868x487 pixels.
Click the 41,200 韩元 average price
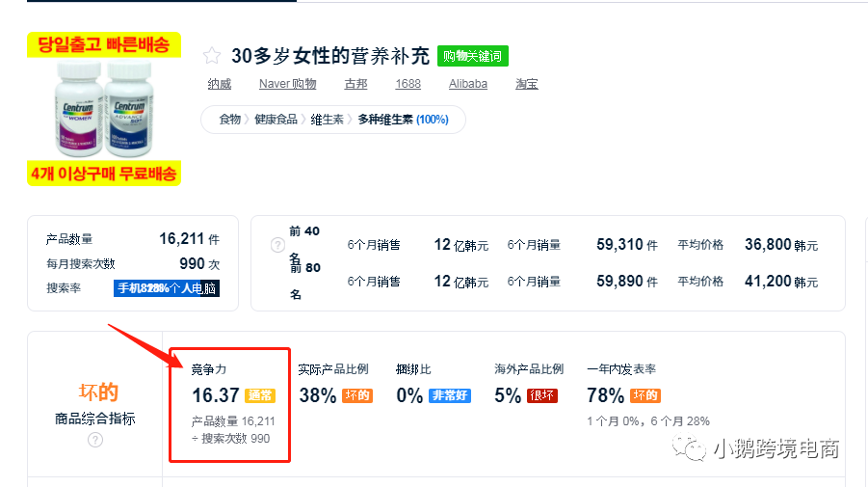pyautogui.click(x=781, y=282)
